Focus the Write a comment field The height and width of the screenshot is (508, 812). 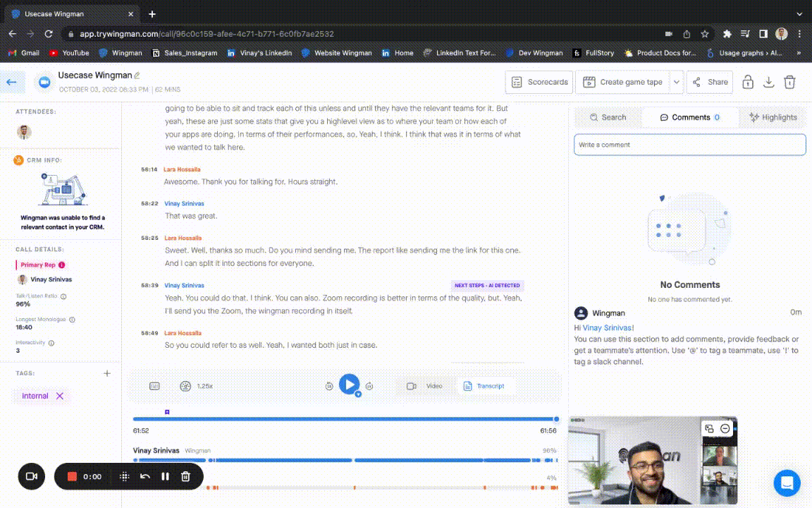click(x=690, y=145)
